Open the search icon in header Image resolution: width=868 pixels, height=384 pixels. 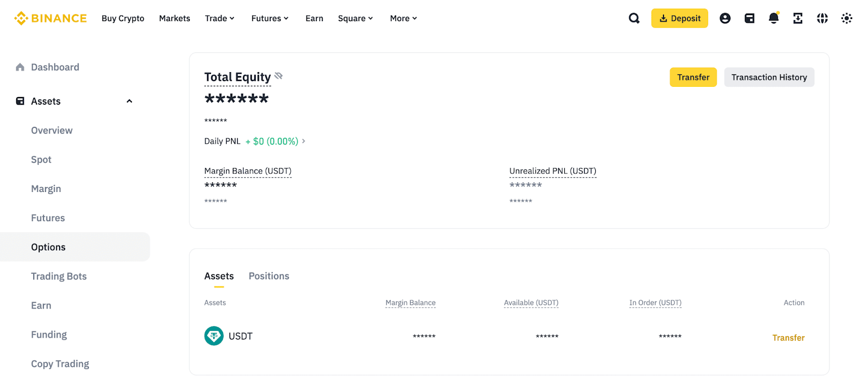point(634,18)
